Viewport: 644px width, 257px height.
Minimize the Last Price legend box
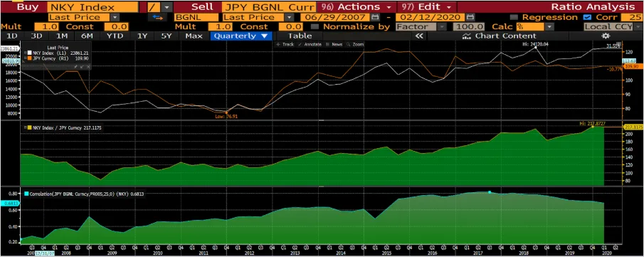point(81,66)
